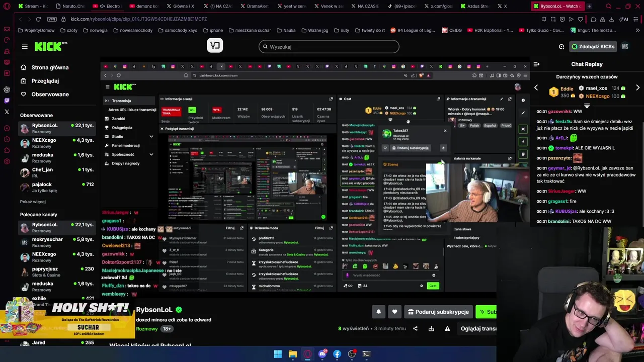Image resolution: width=644 pixels, height=362 pixels.
Task: Download the clip via download icon
Action: click(431, 329)
